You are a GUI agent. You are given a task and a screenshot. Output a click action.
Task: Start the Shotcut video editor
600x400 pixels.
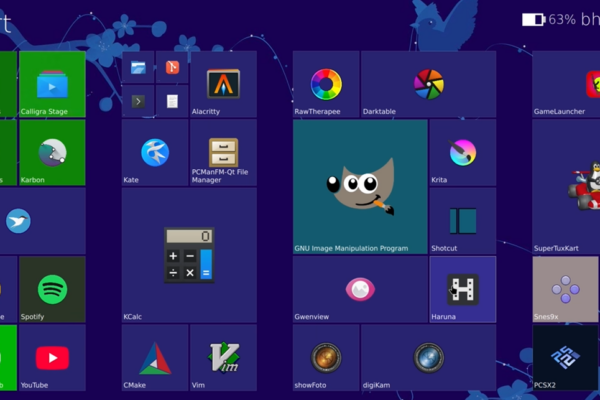point(462,221)
